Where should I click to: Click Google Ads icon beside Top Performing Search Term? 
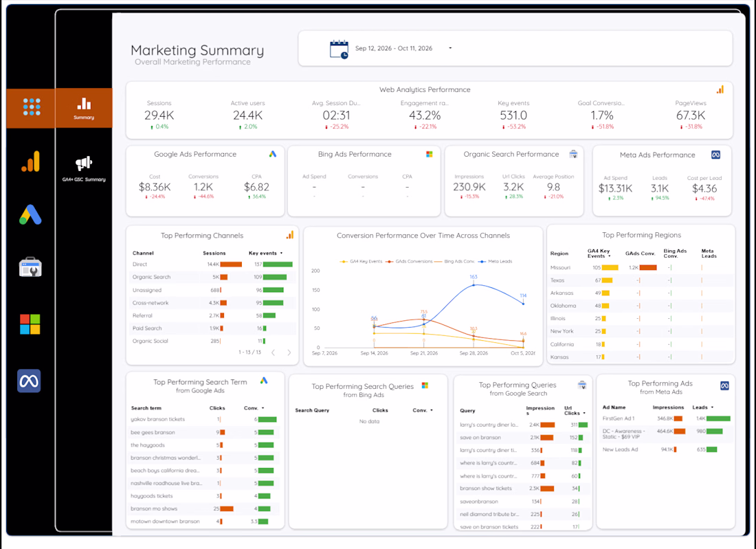pos(264,381)
